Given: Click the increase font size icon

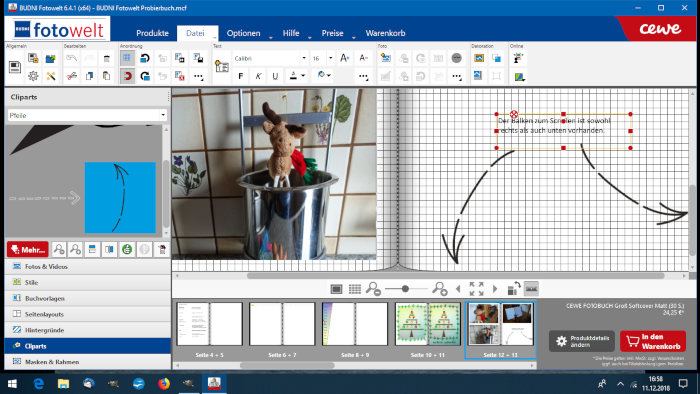Looking at the screenshot, I should [x=344, y=58].
